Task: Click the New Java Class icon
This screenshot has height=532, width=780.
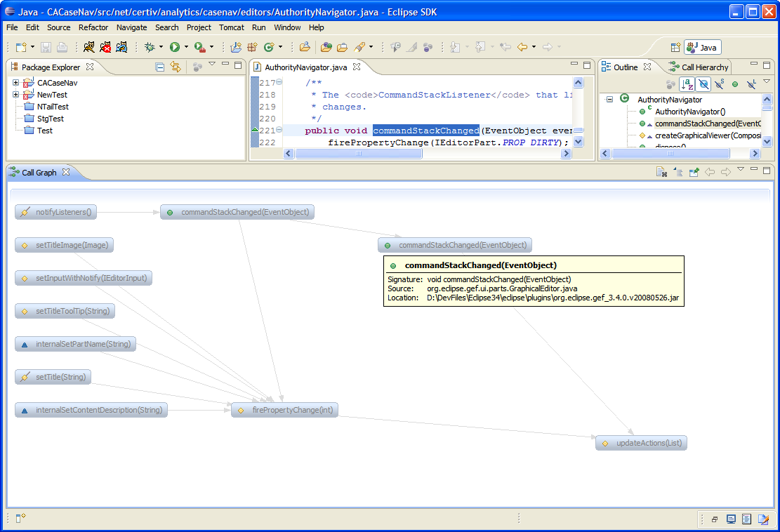Action: (269, 47)
